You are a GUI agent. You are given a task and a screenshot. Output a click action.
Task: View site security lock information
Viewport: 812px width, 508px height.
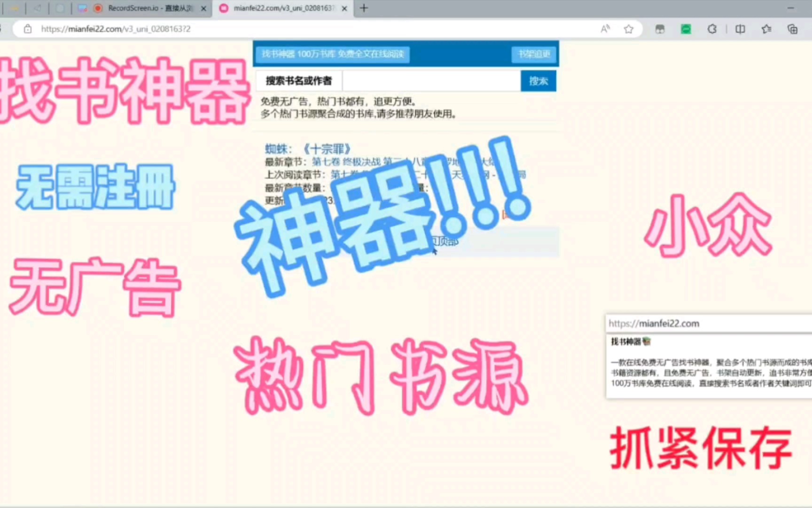[x=28, y=29]
